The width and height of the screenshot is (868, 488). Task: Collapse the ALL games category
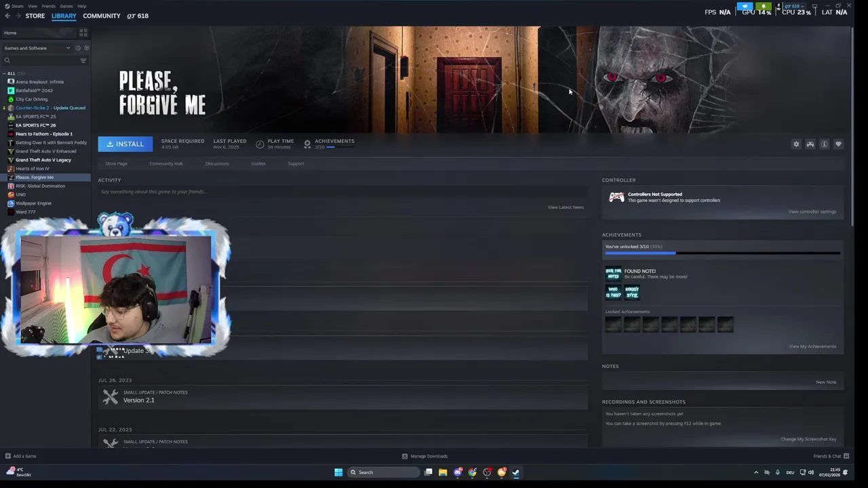(5, 73)
